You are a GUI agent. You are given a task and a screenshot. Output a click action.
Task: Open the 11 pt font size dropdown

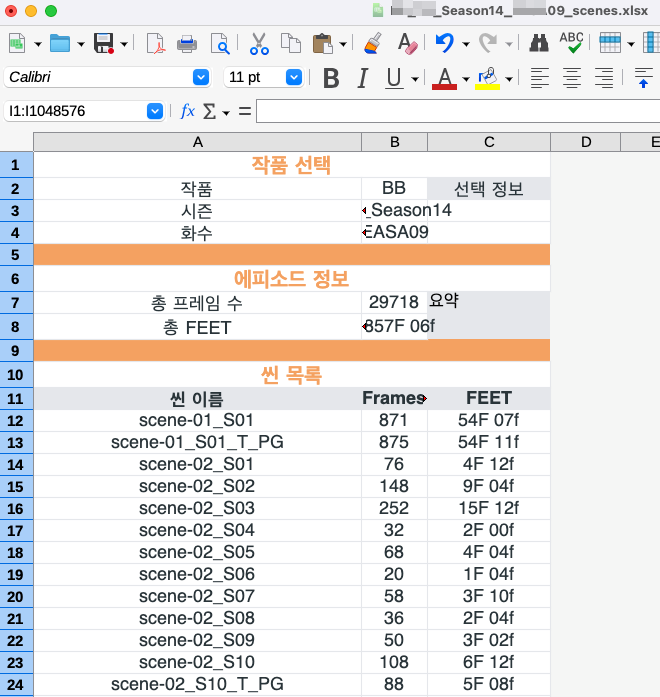pyautogui.click(x=294, y=77)
